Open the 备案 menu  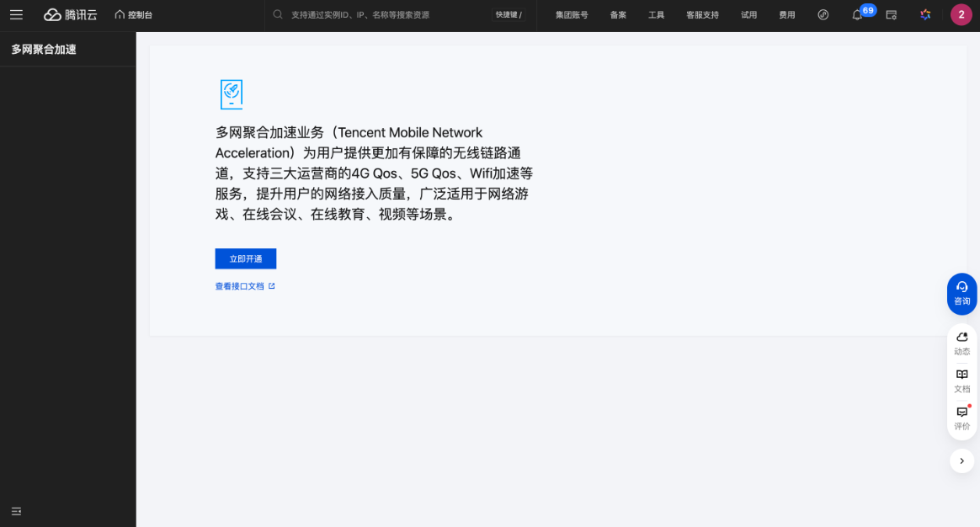click(618, 14)
